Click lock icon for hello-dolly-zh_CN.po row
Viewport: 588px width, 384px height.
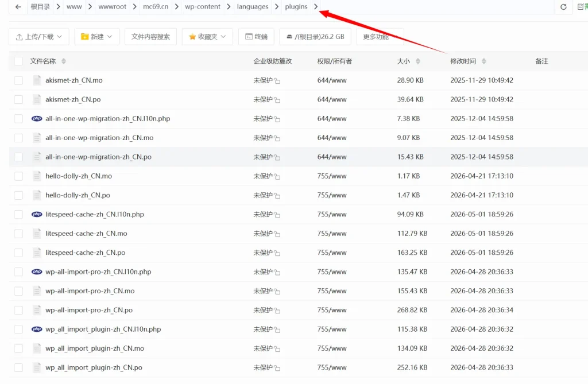(277, 195)
